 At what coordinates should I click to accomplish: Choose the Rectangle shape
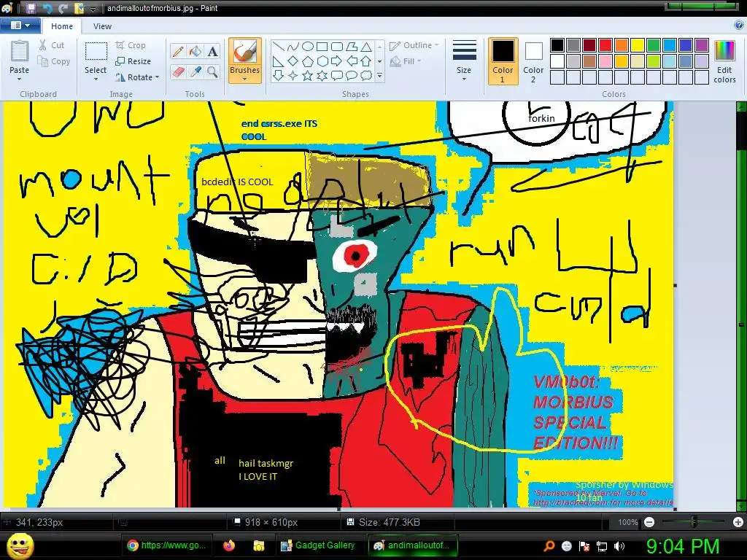coord(322,47)
